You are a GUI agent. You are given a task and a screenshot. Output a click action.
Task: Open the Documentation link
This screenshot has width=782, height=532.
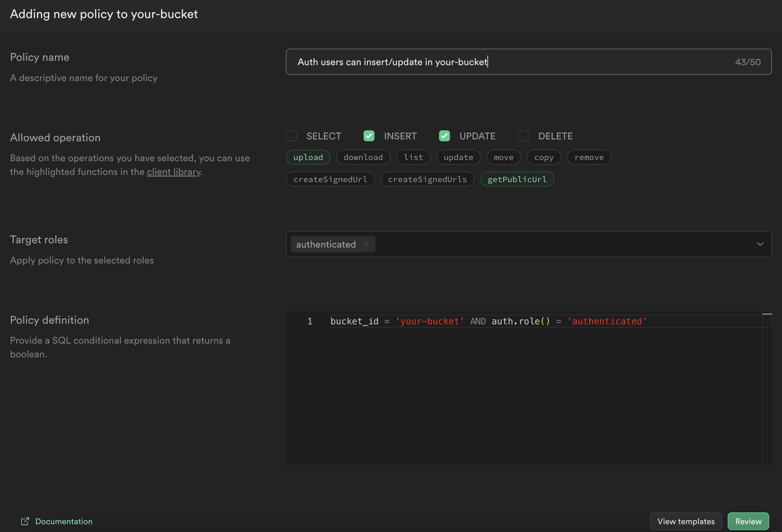click(x=64, y=521)
